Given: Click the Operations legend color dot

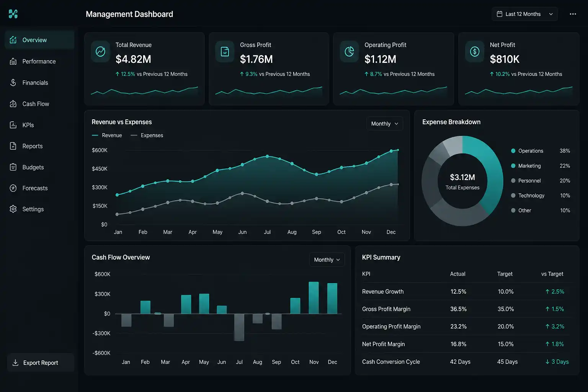Looking at the screenshot, I should [513, 151].
